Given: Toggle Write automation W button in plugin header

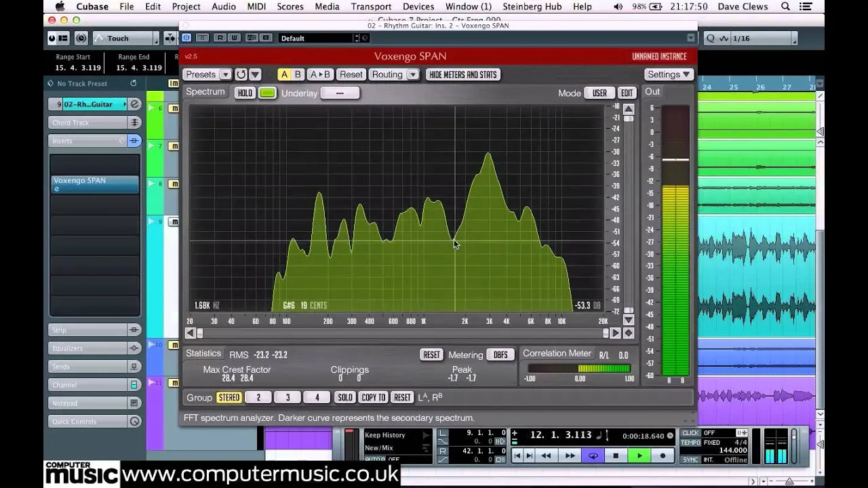Looking at the screenshot, I should pyautogui.click(x=234, y=38).
